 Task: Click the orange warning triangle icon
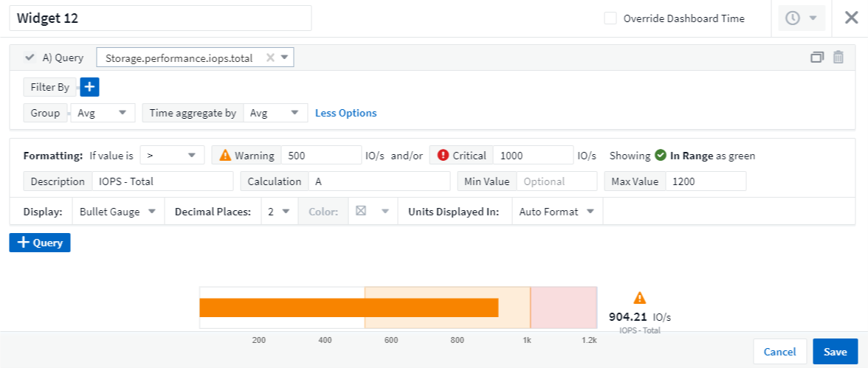click(224, 156)
